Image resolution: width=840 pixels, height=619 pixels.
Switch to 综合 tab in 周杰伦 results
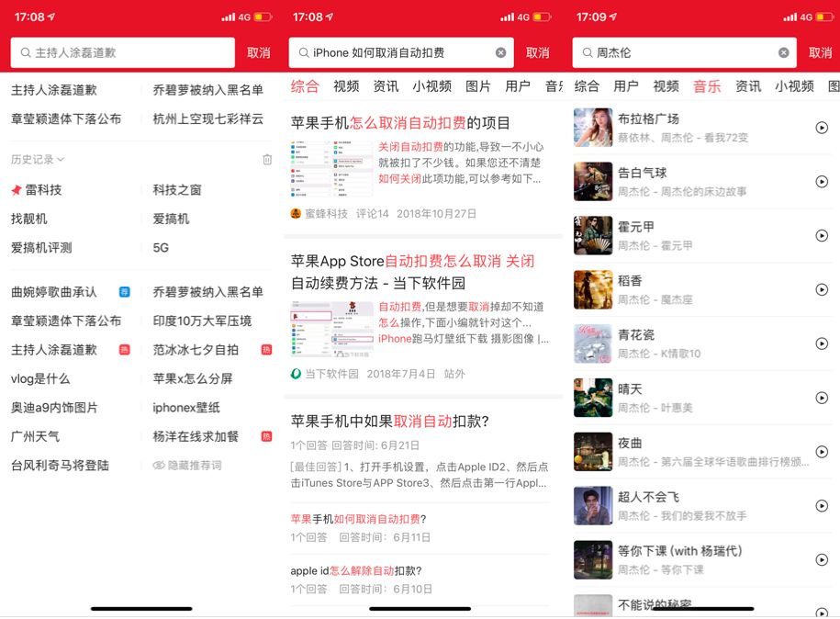coord(587,85)
